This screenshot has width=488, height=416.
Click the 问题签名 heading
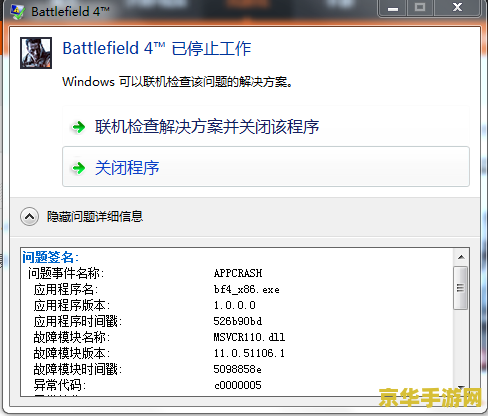coord(51,257)
